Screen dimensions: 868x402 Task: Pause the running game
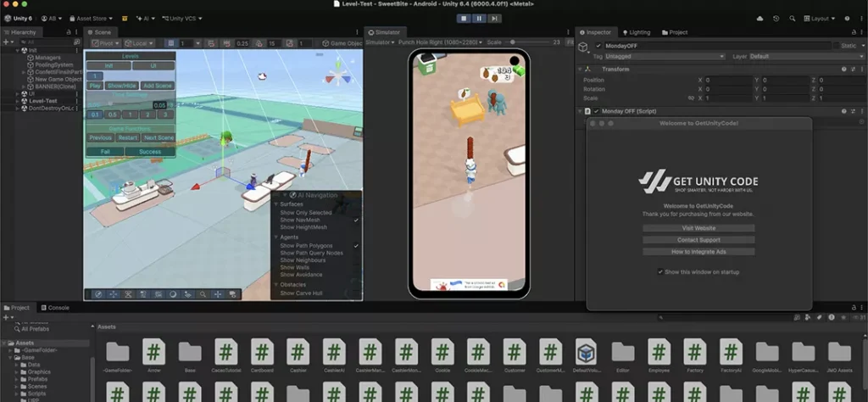pos(479,19)
